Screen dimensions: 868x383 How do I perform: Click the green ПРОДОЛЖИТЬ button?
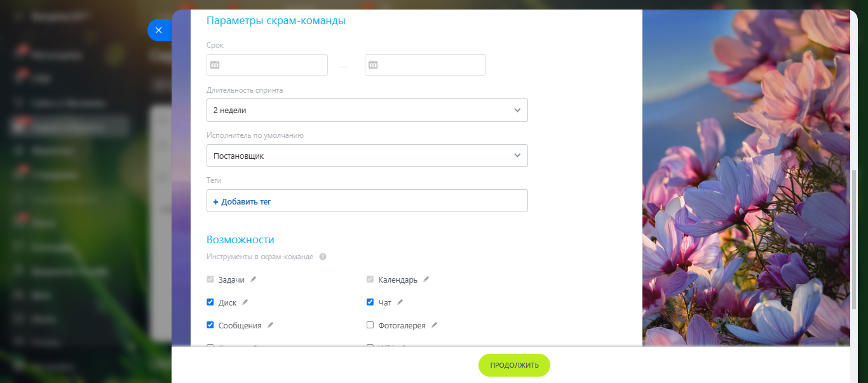(x=514, y=365)
